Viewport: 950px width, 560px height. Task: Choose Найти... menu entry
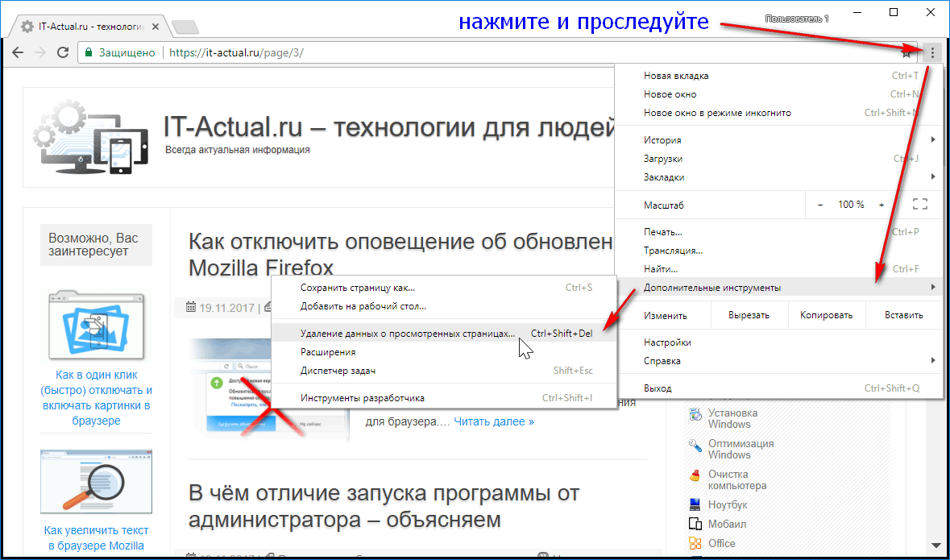778,269
